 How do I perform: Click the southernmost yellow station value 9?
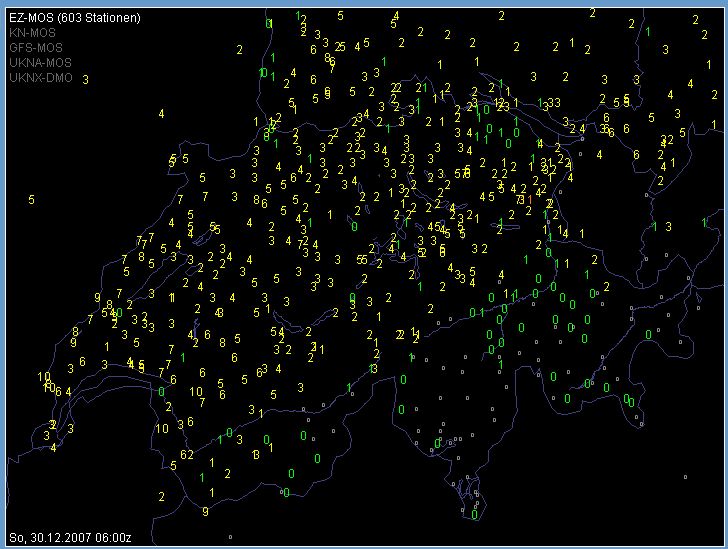205,511
